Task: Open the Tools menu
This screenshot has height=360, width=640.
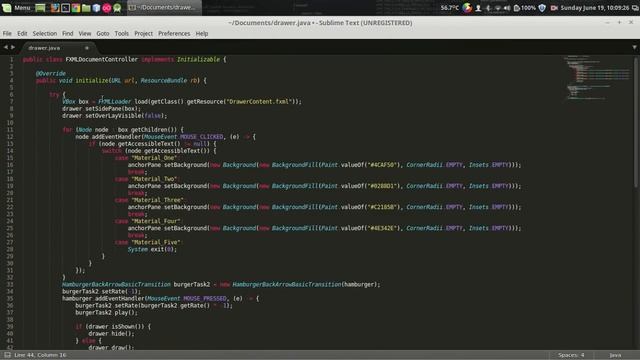Action: [121, 33]
